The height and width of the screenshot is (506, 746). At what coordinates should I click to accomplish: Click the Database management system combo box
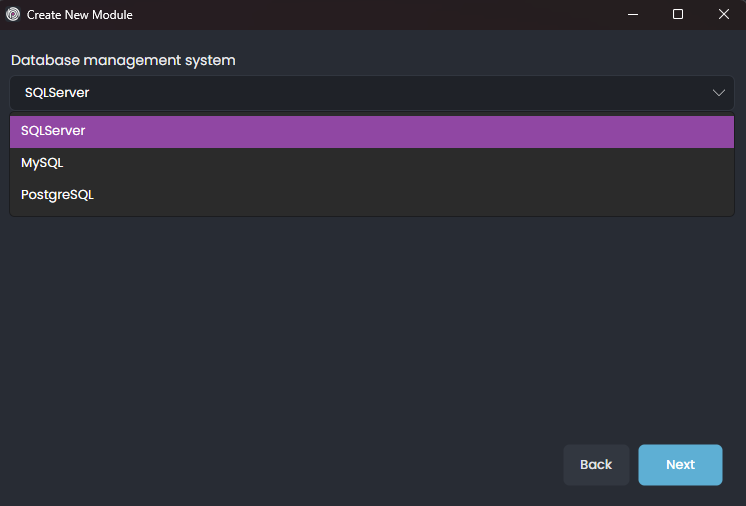coord(372,93)
